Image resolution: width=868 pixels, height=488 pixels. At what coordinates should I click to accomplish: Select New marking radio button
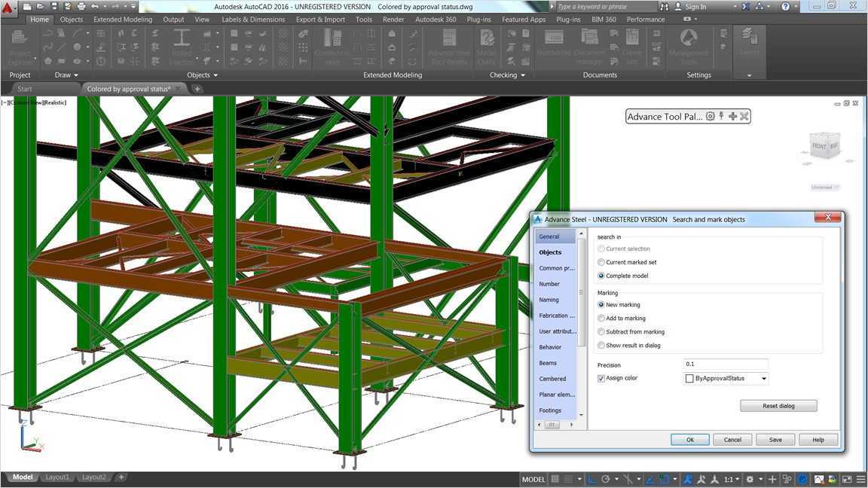[x=601, y=305]
